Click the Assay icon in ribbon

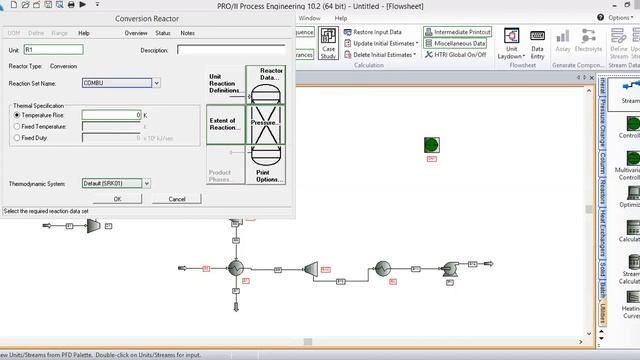563,41
